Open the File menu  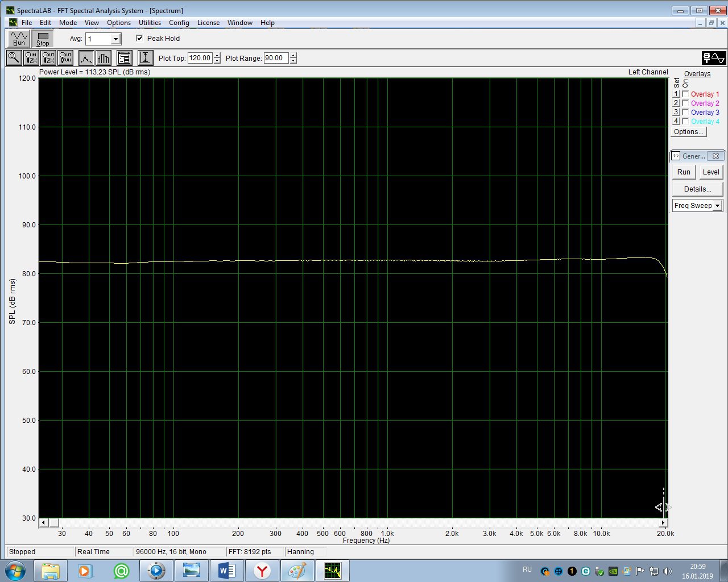(27, 23)
